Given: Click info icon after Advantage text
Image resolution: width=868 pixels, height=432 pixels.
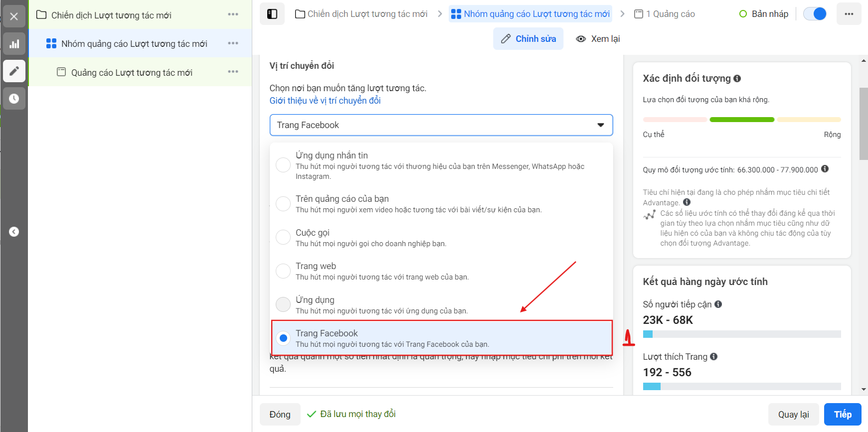Looking at the screenshot, I should point(687,202).
